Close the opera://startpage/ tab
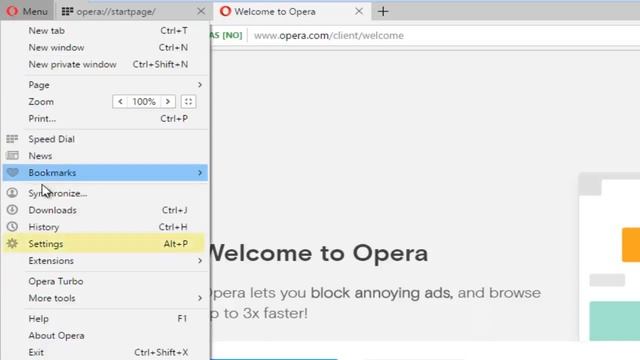 pos(201,11)
